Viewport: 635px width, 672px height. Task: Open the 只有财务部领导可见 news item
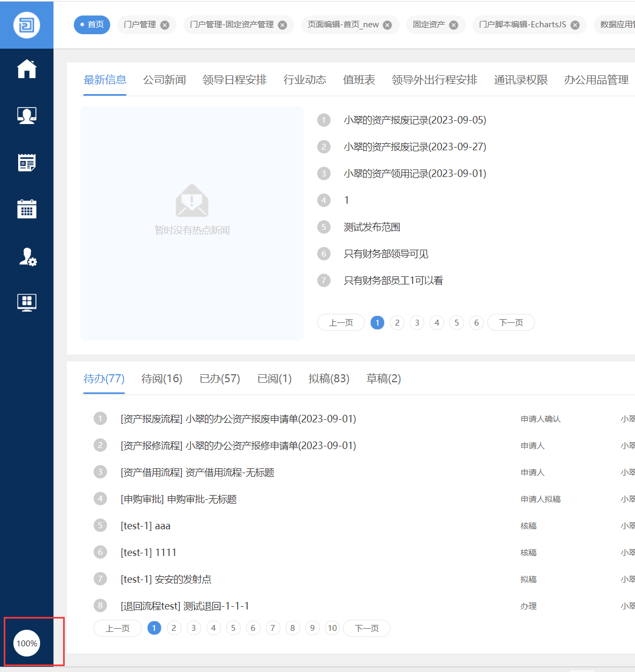386,253
